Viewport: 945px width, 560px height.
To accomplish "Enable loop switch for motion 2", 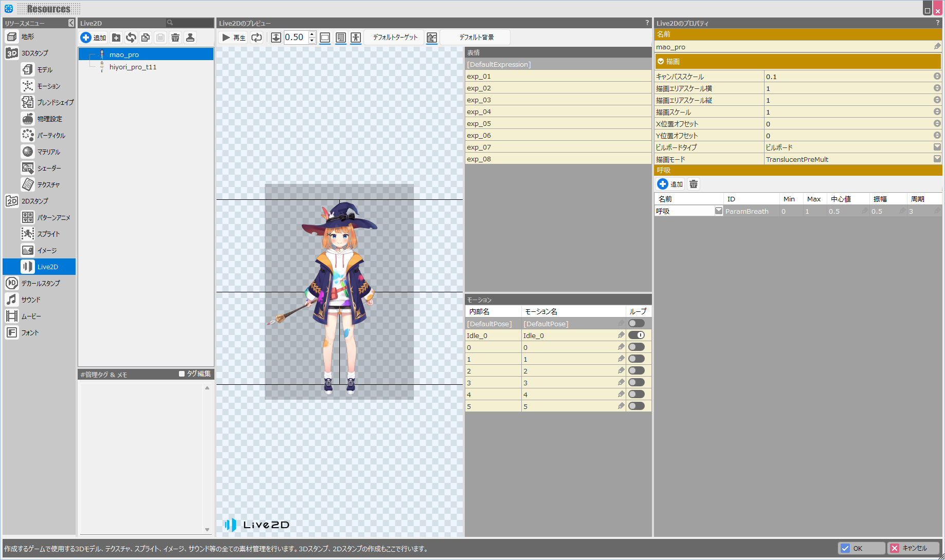I will click(637, 371).
